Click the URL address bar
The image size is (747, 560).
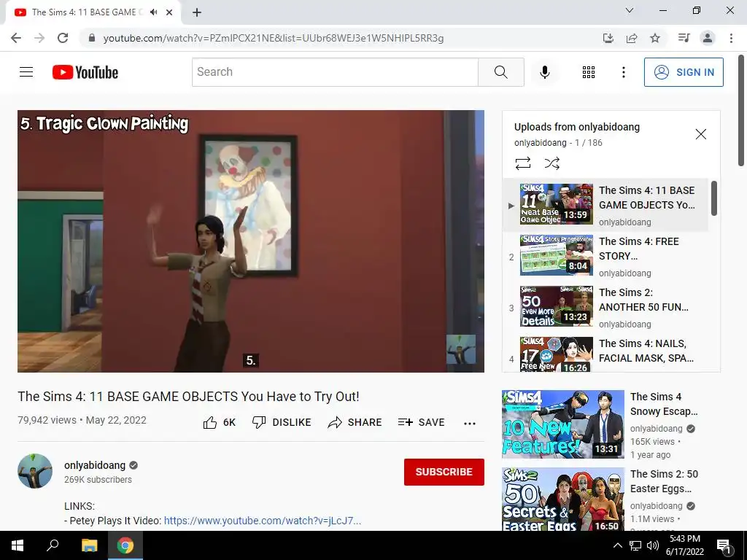pos(273,38)
